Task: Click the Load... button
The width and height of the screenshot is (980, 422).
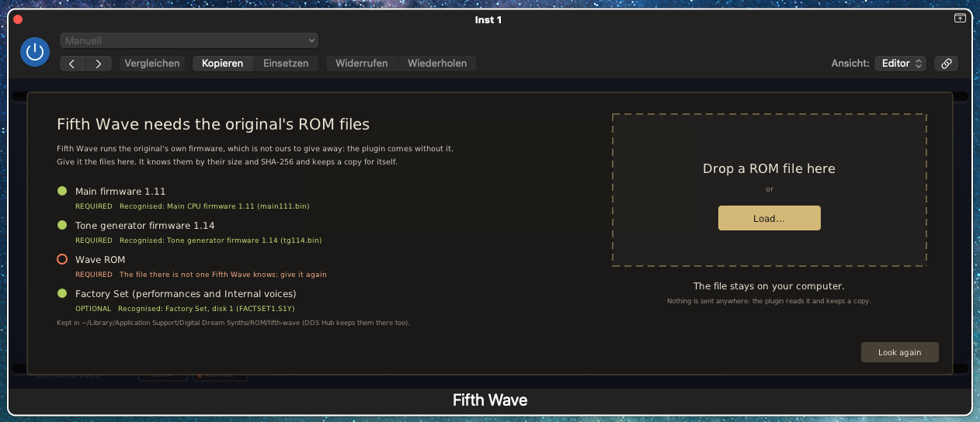Action: (x=769, y=218)
